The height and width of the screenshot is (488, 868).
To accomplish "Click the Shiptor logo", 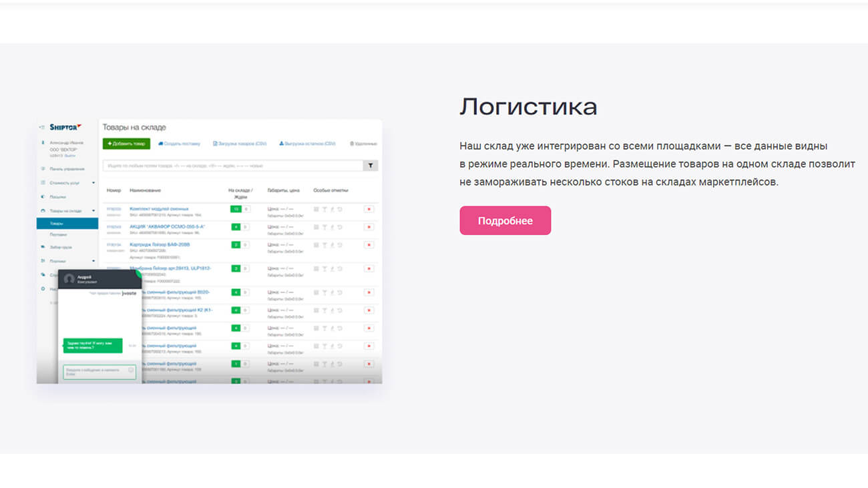I will point(65,127).
